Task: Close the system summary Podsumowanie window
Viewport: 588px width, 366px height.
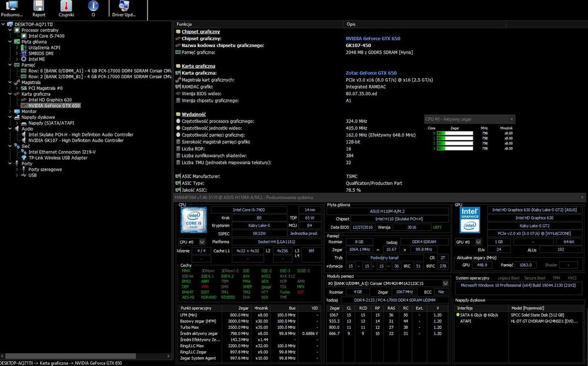Action: (x=582, y=197)
